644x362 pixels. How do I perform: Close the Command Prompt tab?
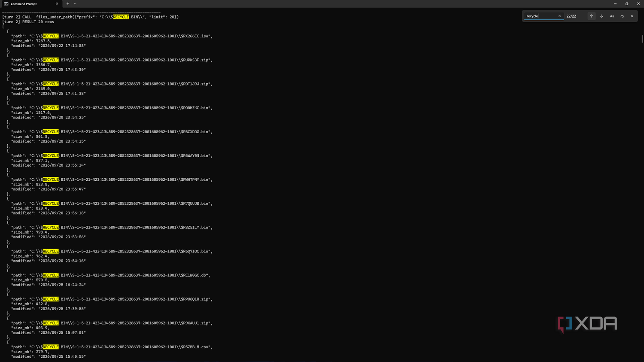coord(57,4)
